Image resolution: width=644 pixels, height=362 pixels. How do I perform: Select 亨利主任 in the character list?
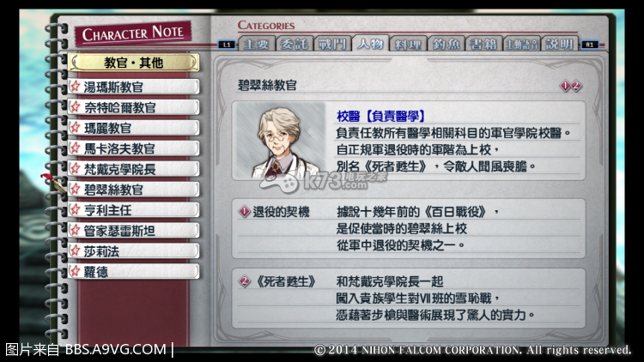(134, 209)
